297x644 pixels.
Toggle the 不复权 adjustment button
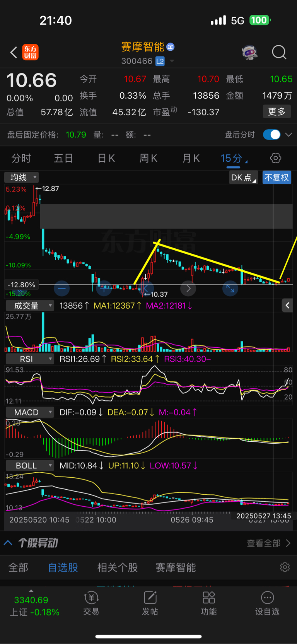pos(277,178)
